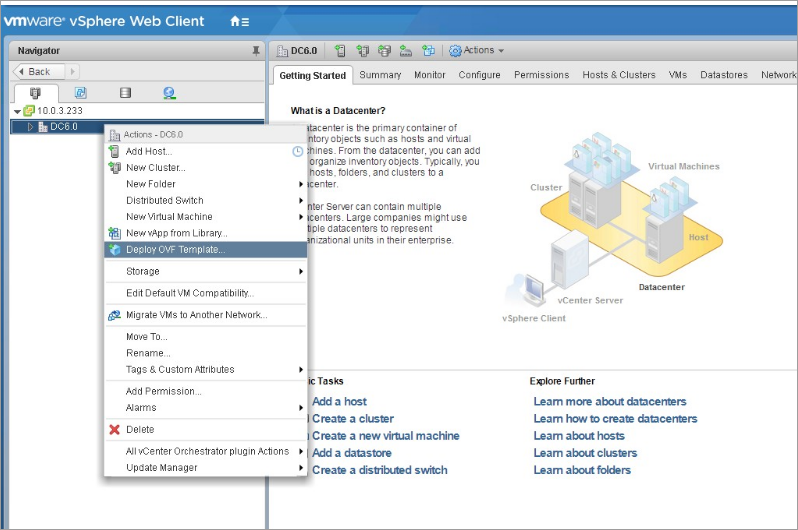Collapse the 10.0.3.233 tree node
The height and width of the screenshot is (530, 798).
(x=17, y=111)
